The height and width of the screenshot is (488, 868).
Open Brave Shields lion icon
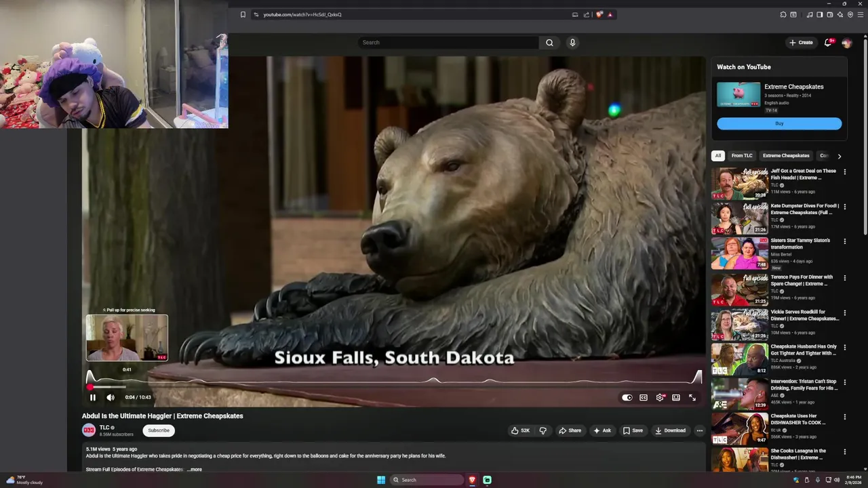pyautogui.click(x=599, y=14)
